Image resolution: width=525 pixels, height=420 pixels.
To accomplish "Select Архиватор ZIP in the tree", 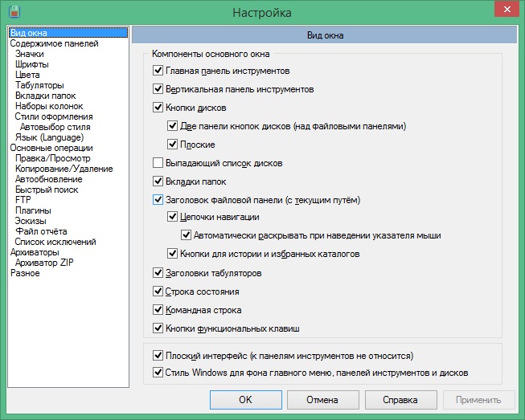I will pyautogui.click(x=44, y=262).
